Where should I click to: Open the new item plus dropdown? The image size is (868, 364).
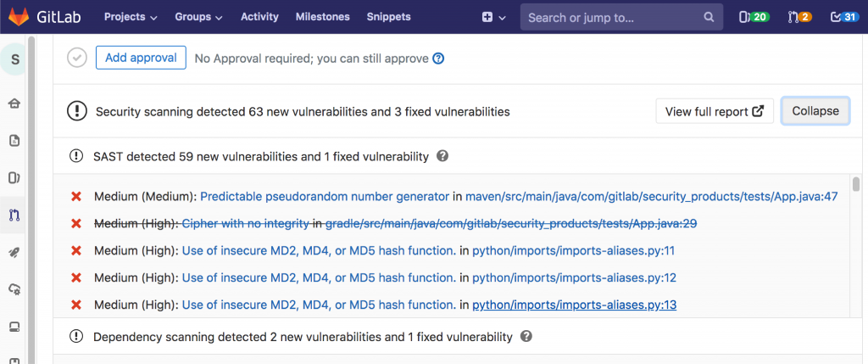493,17
